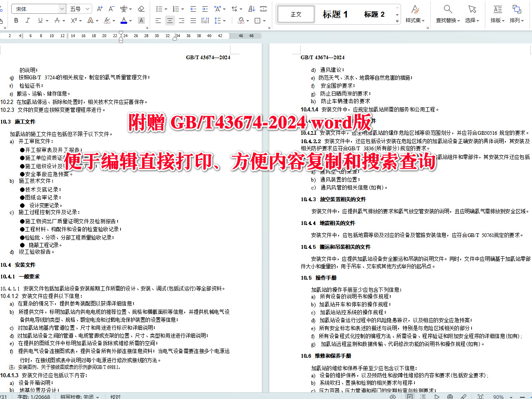Click the fit-page zoom icon
Image resolution: width=532 pixels, height=399 pixels.
click(x=480, y=396)
